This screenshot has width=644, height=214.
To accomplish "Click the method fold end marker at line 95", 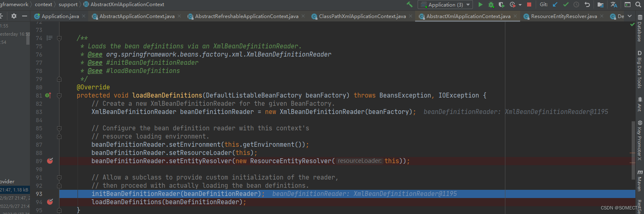I will (x=59, y=210).
